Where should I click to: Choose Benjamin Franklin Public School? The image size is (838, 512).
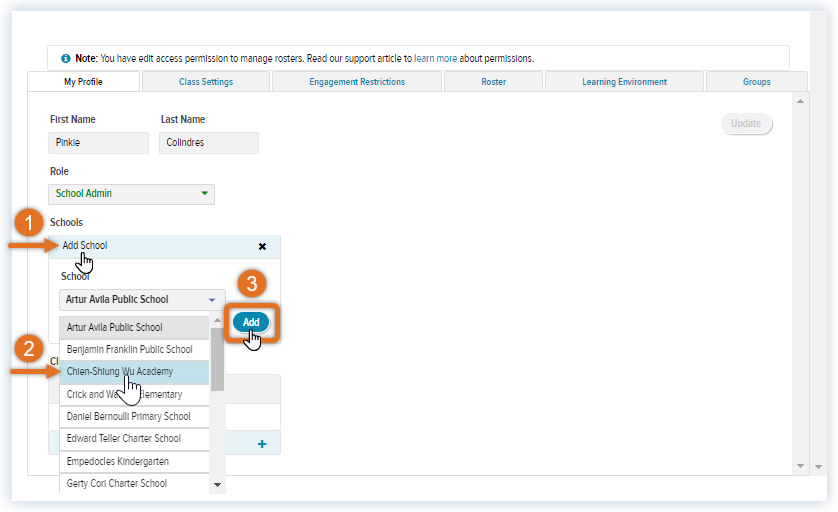click(134, 350)
